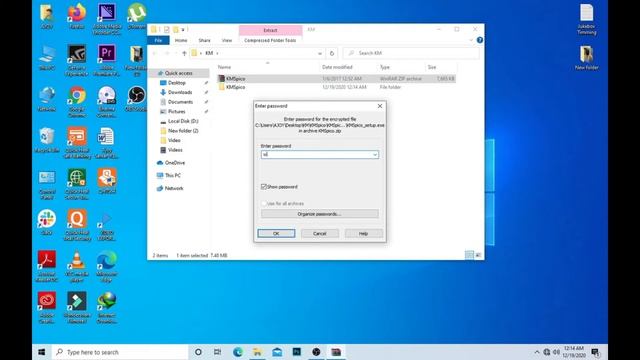Open the Firefox desktop shortcut

77,16
